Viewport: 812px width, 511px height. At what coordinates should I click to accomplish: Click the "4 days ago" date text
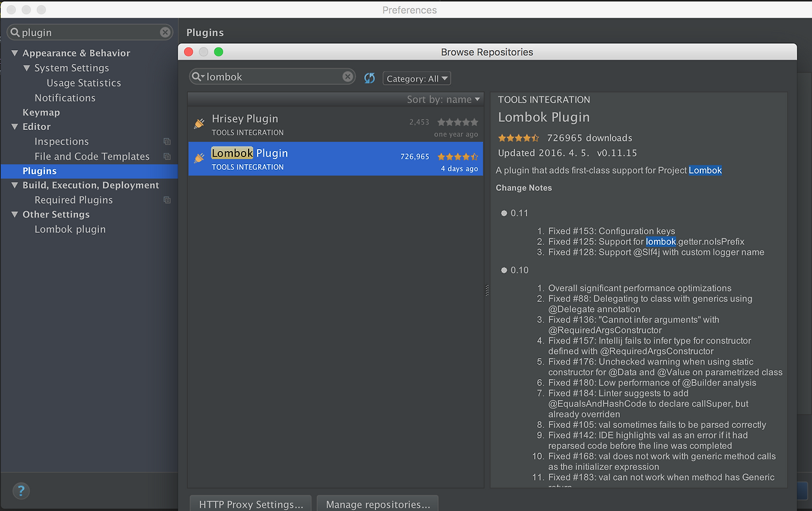point(460,169)
